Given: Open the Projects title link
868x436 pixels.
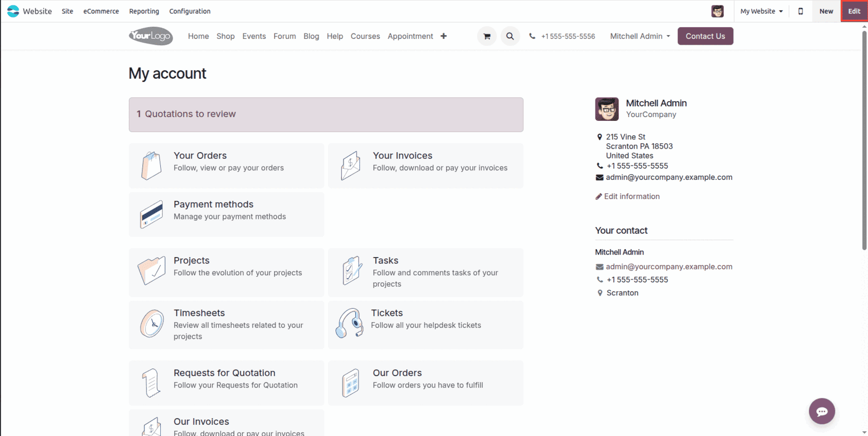Looking at the screenshot, I should pos(192,260).
